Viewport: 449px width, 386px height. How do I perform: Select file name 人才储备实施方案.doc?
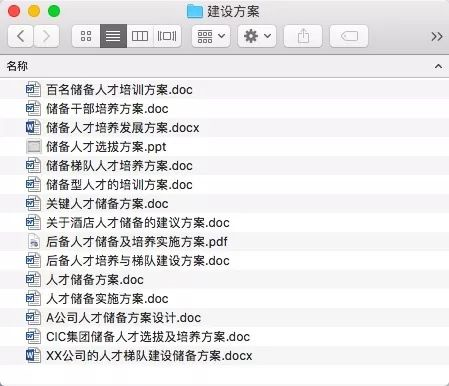click(x=107, y=299)
